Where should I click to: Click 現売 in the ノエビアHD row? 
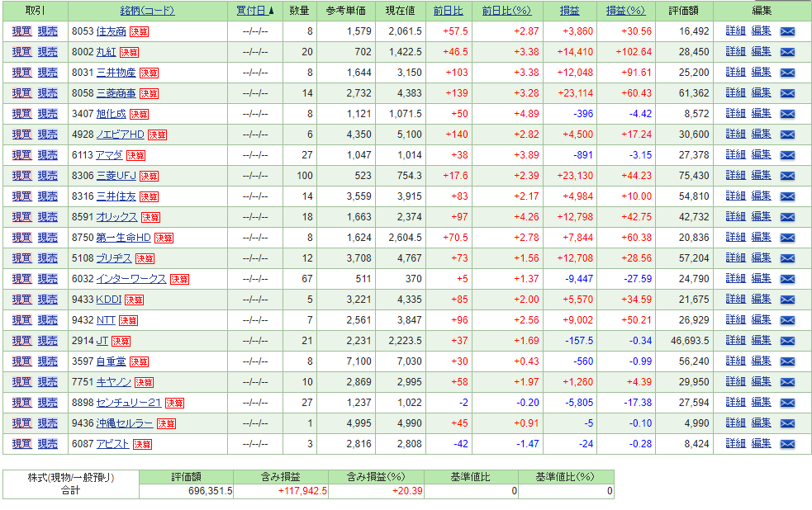[48, 135]
